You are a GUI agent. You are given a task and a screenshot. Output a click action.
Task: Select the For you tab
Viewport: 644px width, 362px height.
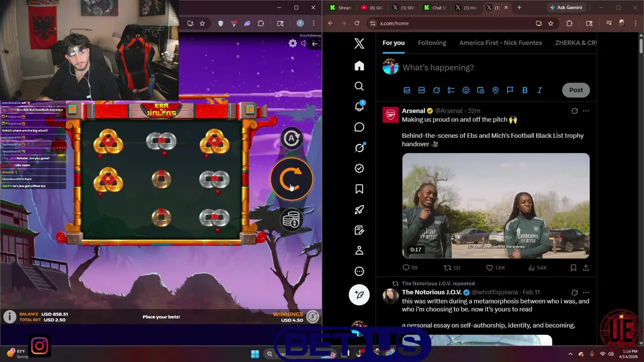click(393, 43)
